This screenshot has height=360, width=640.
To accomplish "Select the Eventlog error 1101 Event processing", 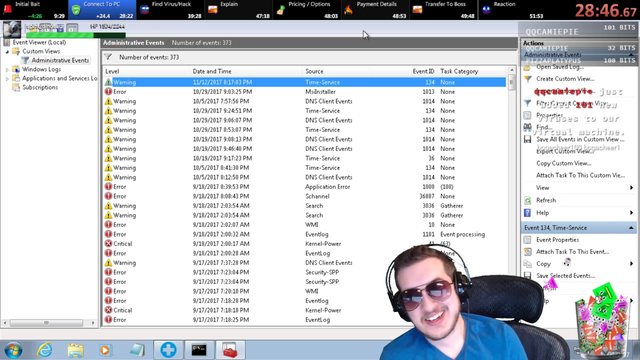I will [304, 234].
